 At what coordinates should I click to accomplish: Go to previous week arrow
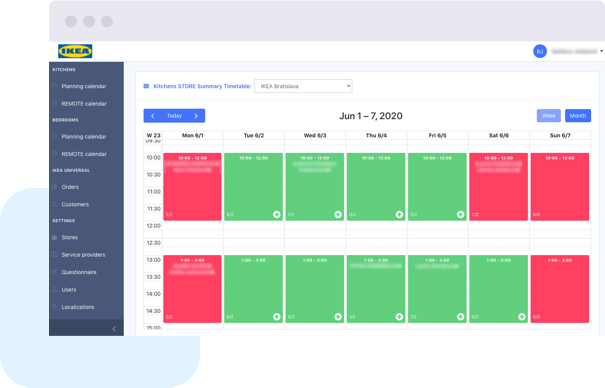(x=153, y=116)
